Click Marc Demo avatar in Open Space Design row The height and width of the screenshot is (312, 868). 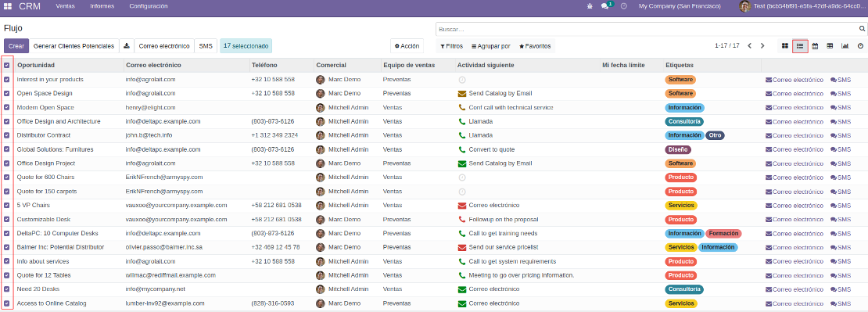[320, 94]
